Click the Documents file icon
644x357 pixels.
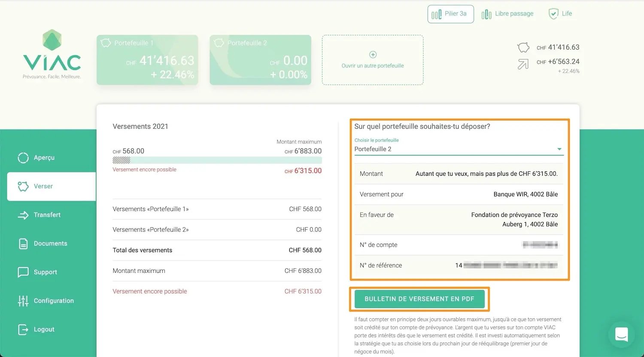pyautogui.click(x=23, y=244)
